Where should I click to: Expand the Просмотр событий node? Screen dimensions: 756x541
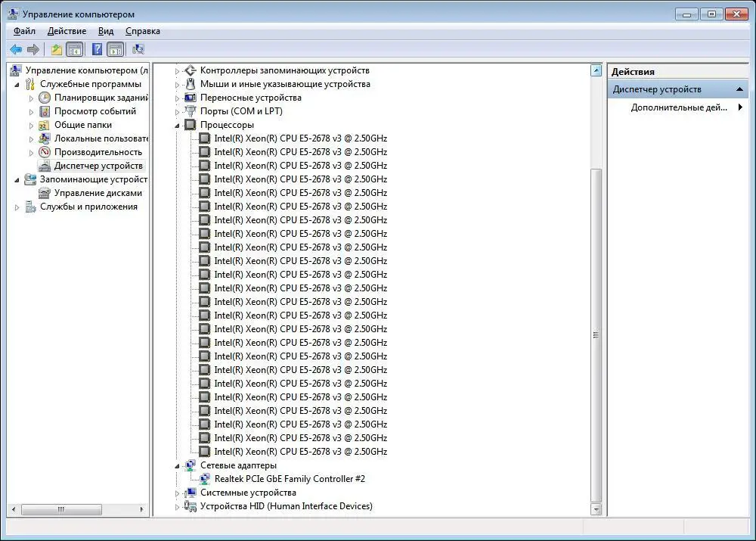(31, 112)
